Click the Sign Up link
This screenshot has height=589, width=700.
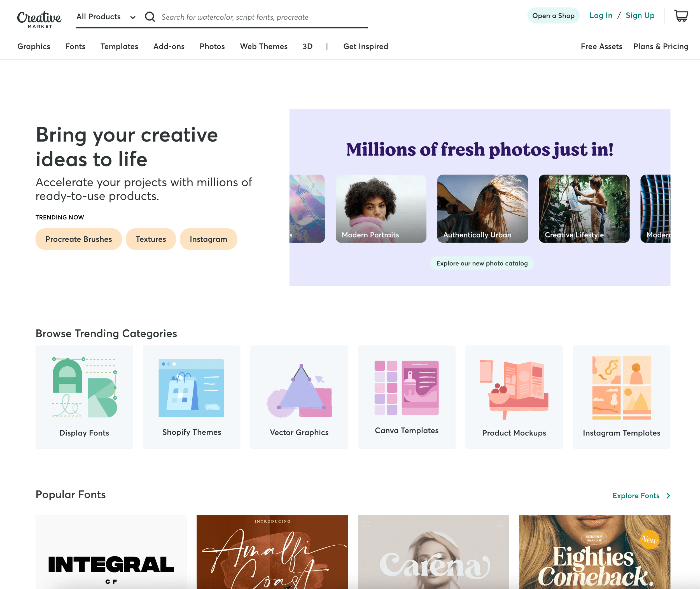640,15
